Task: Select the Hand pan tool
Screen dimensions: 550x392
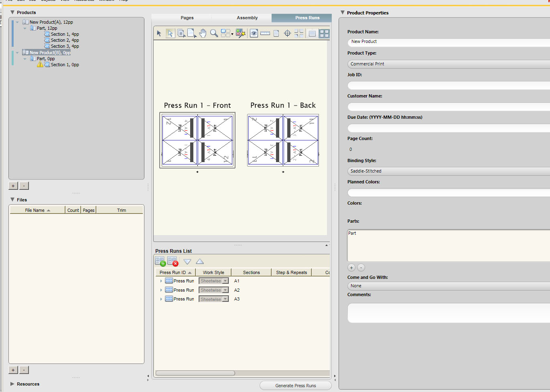Action: point(203,33)
